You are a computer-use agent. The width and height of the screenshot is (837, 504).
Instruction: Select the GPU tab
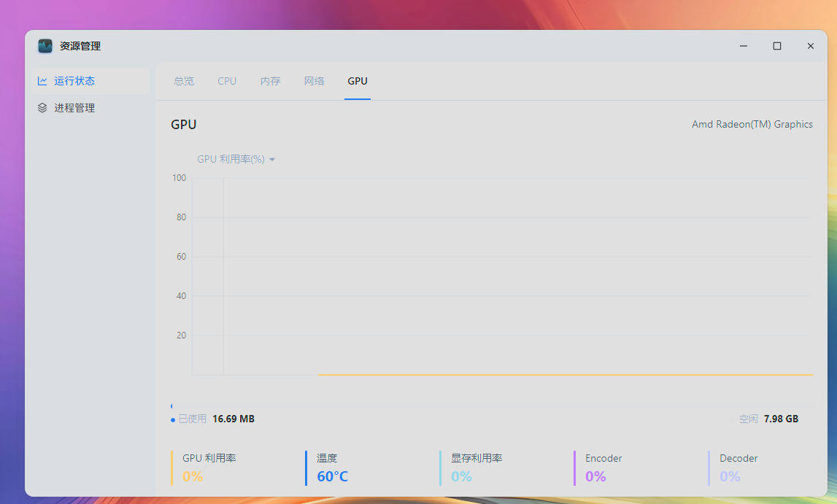[357, 81]
